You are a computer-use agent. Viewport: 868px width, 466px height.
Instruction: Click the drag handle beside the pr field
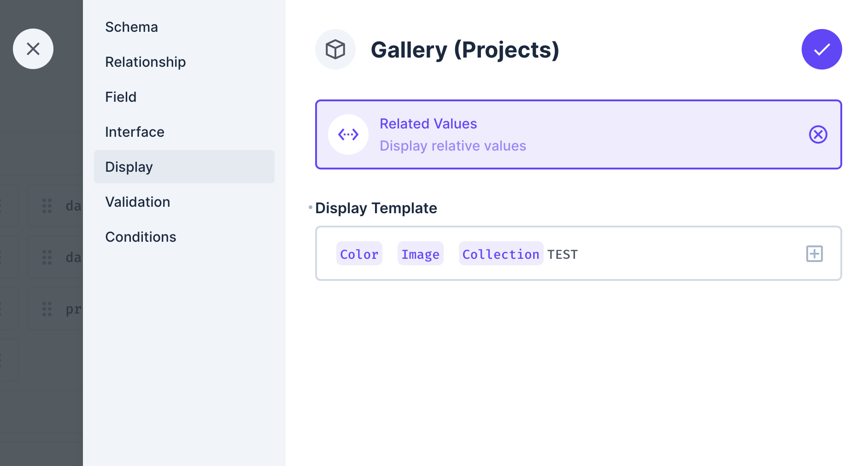tap(47, 309)
